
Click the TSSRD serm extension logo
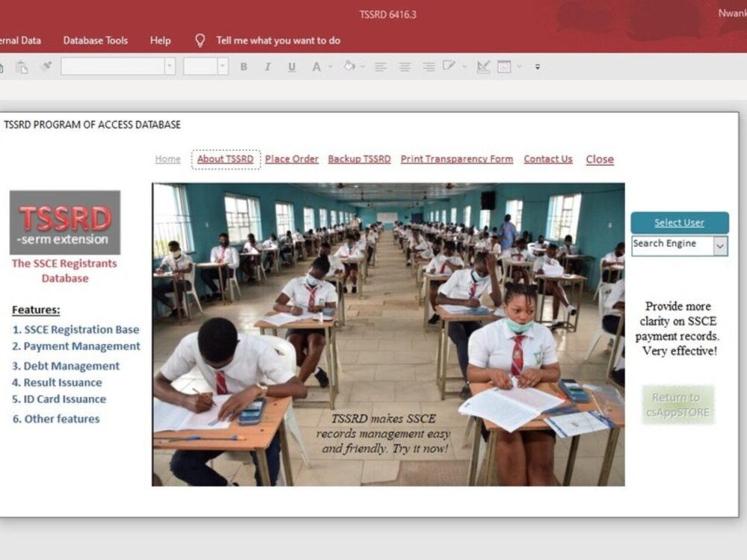pos(65,223)
